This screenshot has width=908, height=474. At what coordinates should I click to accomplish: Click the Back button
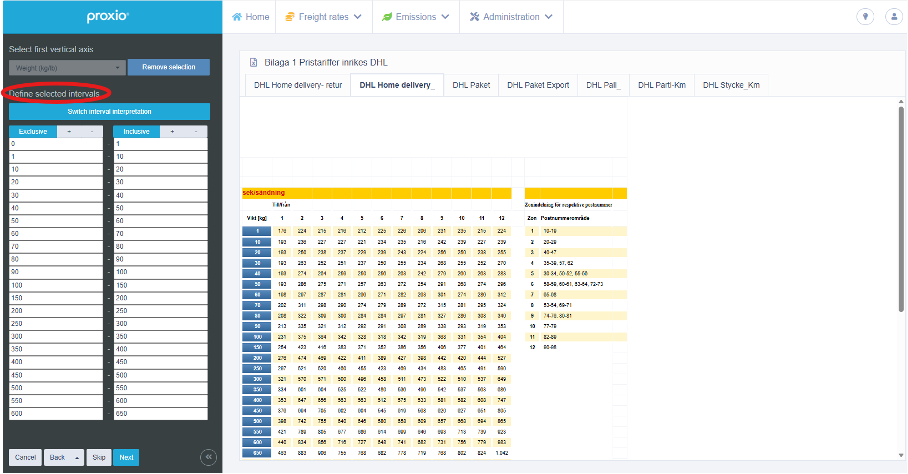(x=57, y=458)
